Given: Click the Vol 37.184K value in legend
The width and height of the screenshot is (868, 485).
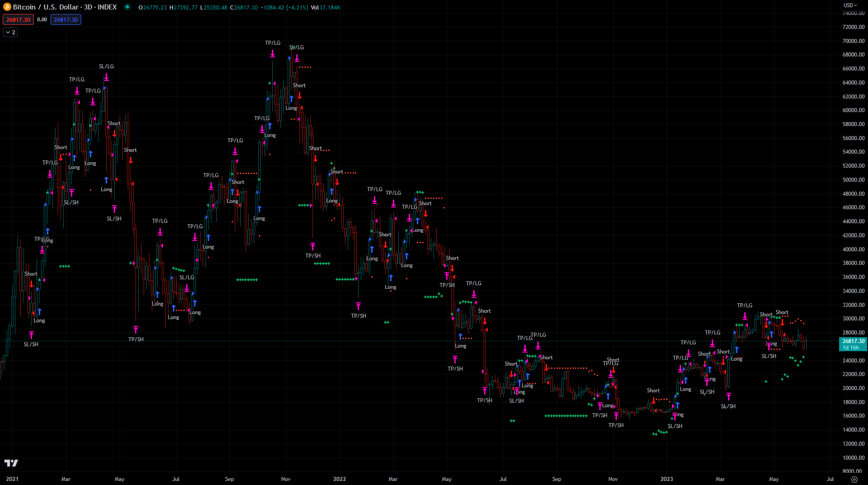Looking at the screenshot, I should [326, 8].
